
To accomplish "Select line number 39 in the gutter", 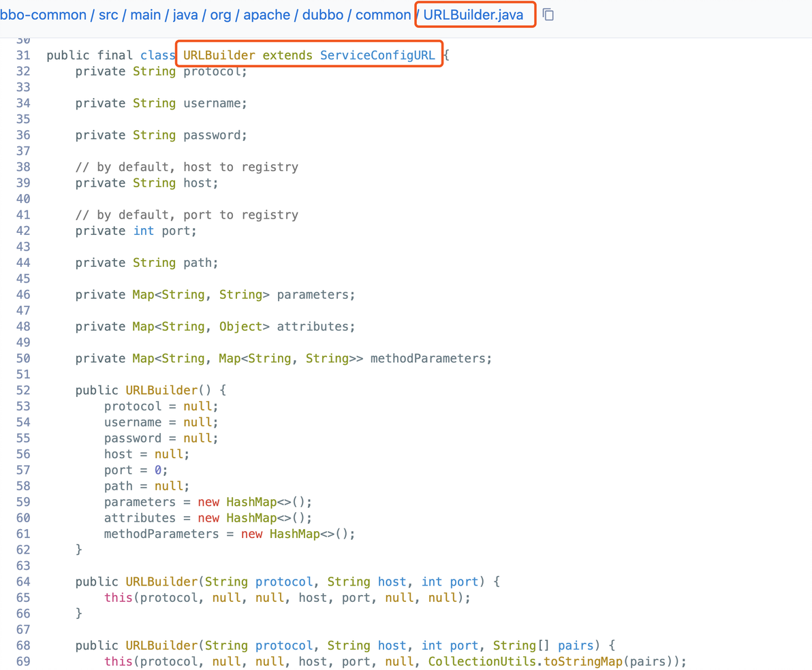I will tap(23, 182).
